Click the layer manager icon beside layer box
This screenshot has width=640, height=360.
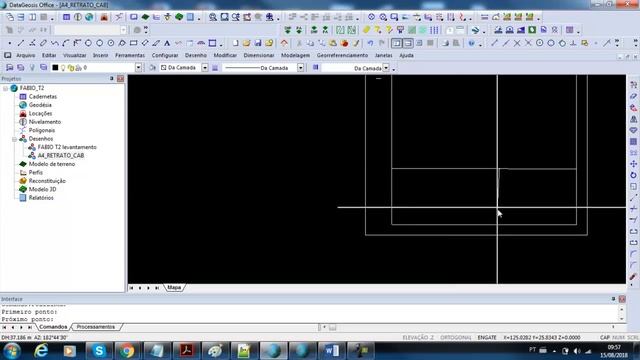(x=9, y=67)
